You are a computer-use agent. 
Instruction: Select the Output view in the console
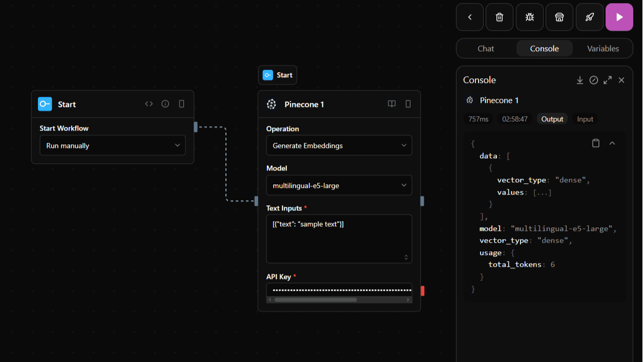(x=552, y=119)
